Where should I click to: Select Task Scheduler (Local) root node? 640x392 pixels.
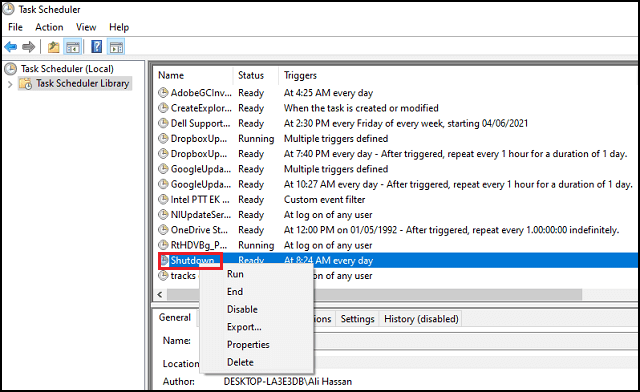67,69
